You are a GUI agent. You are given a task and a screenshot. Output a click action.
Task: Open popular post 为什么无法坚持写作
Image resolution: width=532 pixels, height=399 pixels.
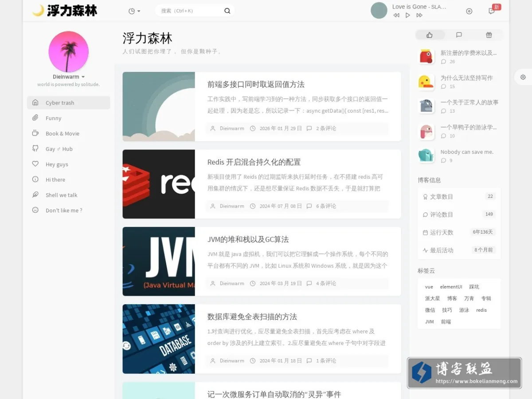point(466,78)
